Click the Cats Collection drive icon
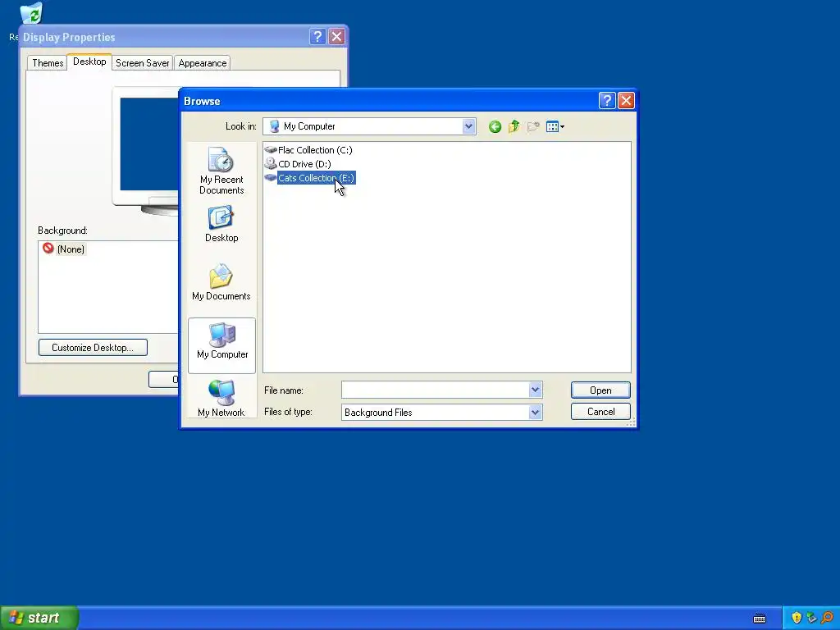 coord(271,177)
